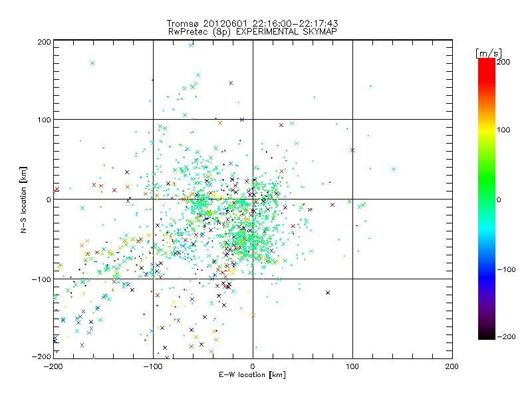Click the y-axis tick label '-100'
Screen dimensions: 532x399
click(x=41, y=279)
